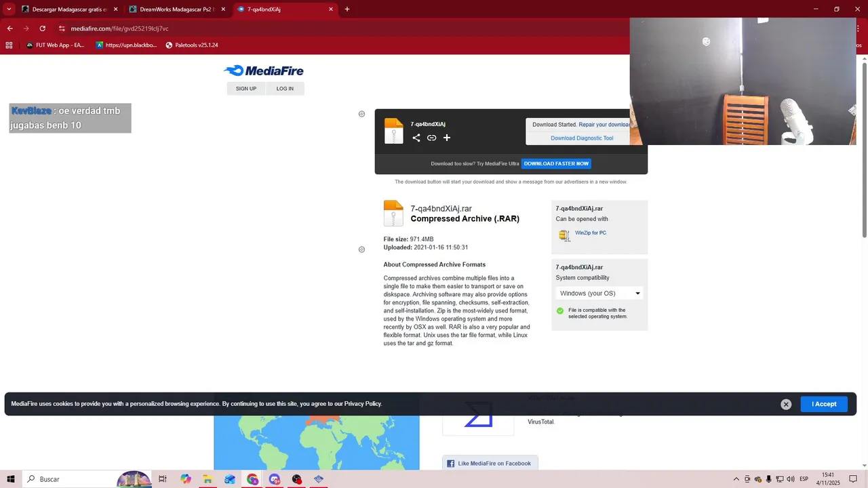
Task: Click the SIGN UP button
Action: coord(246,89)
